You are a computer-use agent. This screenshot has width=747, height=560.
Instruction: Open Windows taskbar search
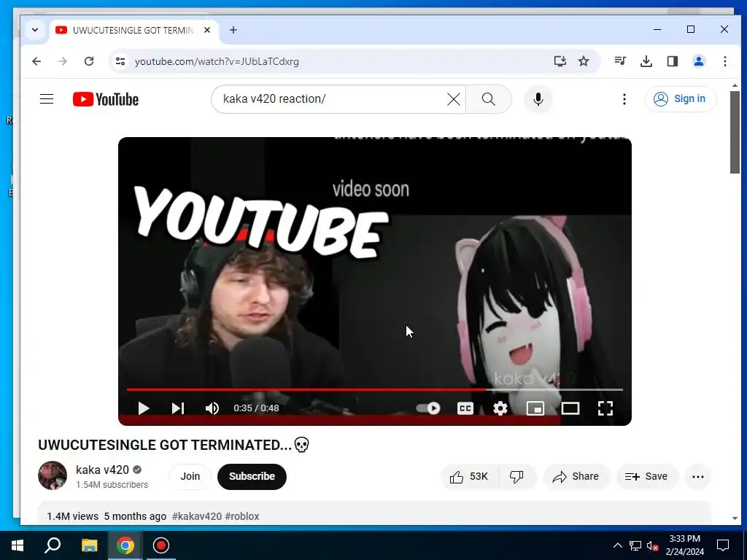click(53, 545)
